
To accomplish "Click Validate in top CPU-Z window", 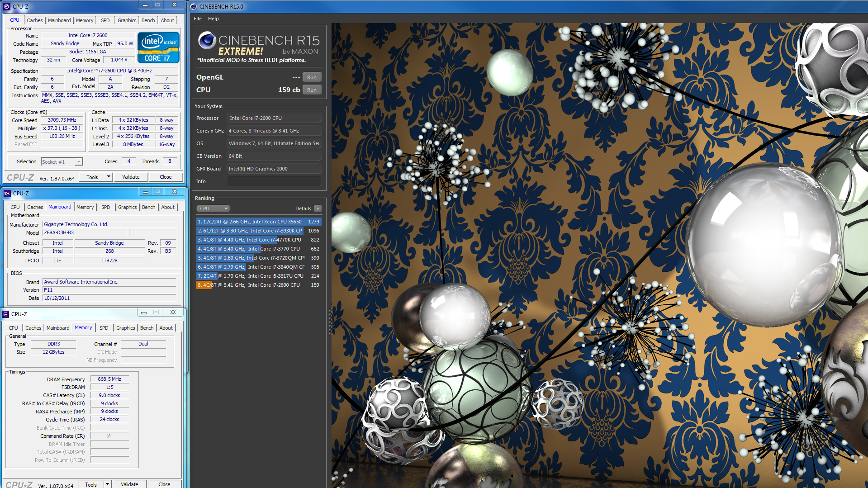I will point(131,177).
